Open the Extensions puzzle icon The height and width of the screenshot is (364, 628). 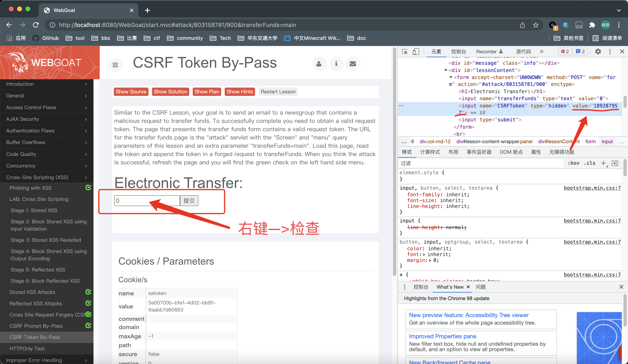592,25
